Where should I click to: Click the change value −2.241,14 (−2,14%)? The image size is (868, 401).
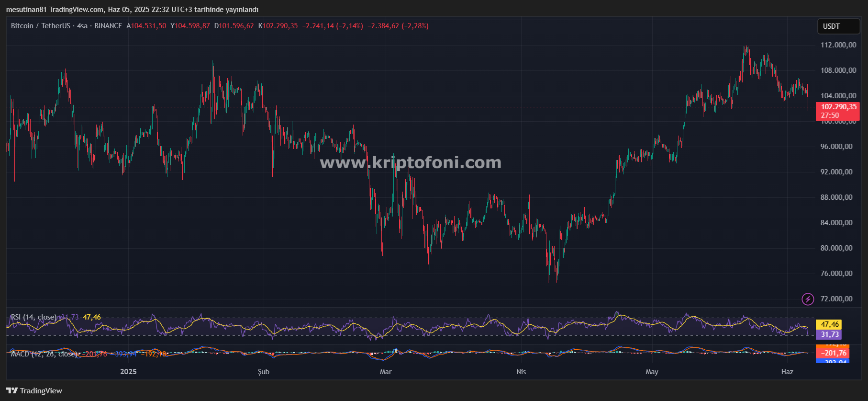333,26
